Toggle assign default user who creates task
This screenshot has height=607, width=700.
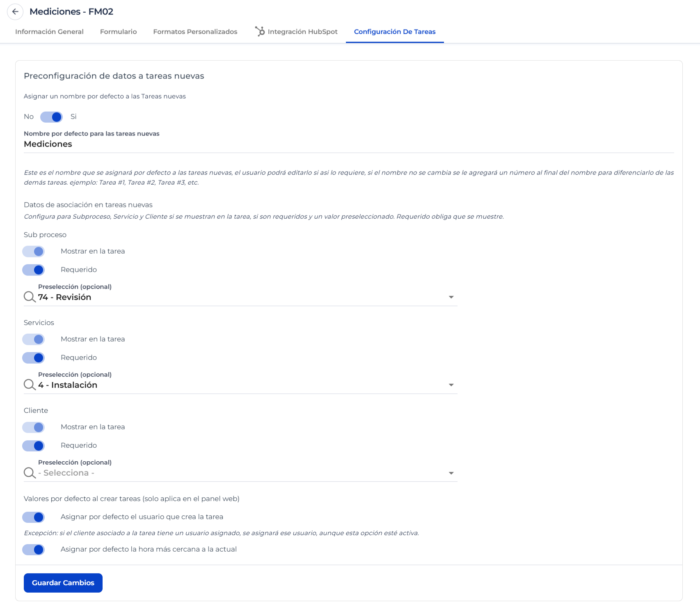33,517
